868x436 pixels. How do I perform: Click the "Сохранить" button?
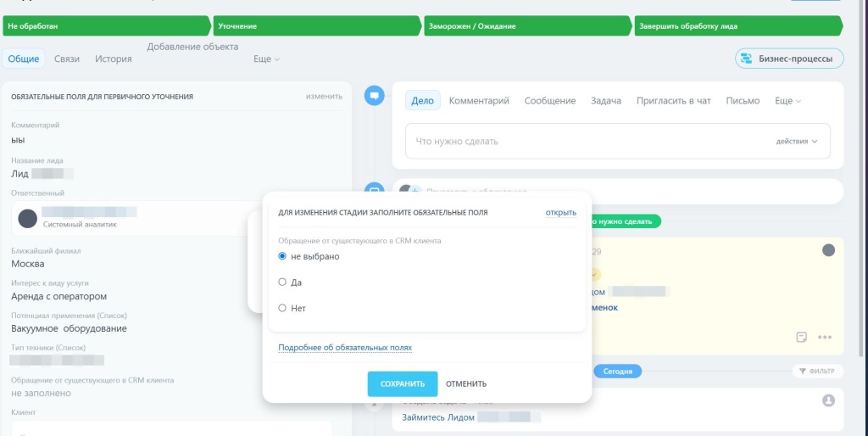[403, 384]
